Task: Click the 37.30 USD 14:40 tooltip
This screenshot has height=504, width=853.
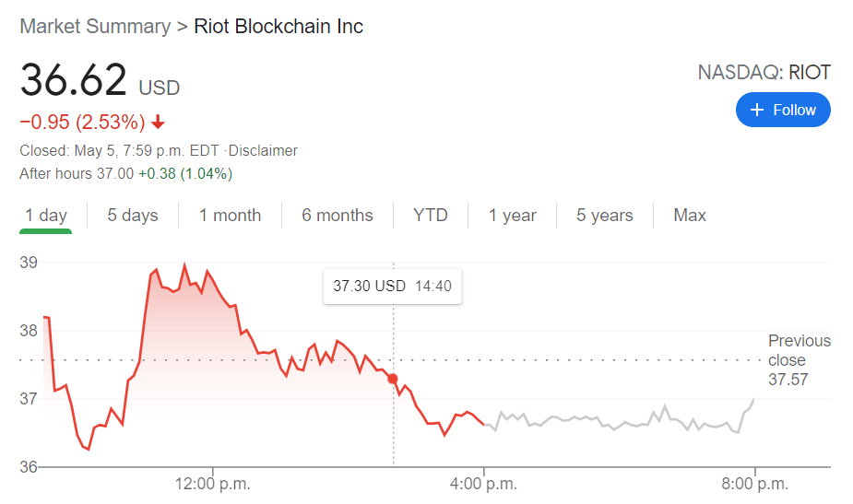Action: click(392, 286)
